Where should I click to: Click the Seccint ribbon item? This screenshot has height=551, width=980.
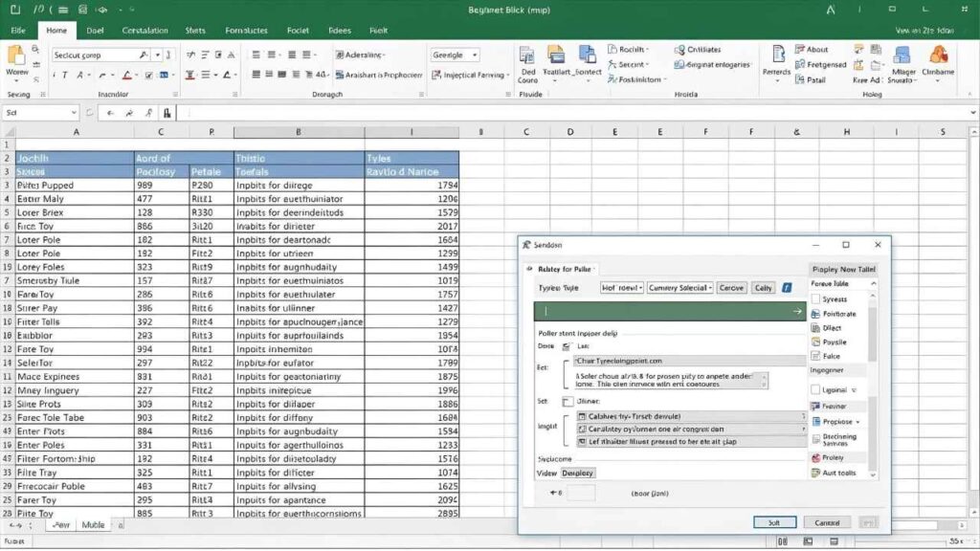tap(628, 64)
